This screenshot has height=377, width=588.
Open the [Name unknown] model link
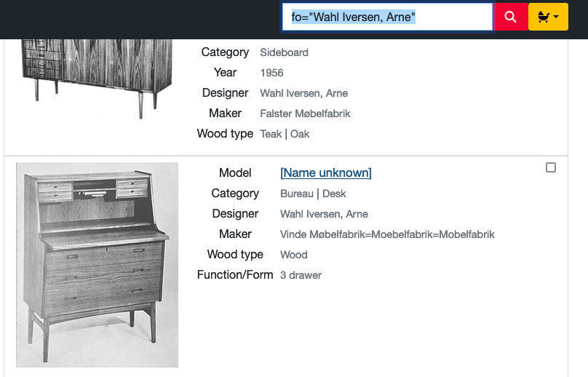pyautogui.click(x=325, y=172)
